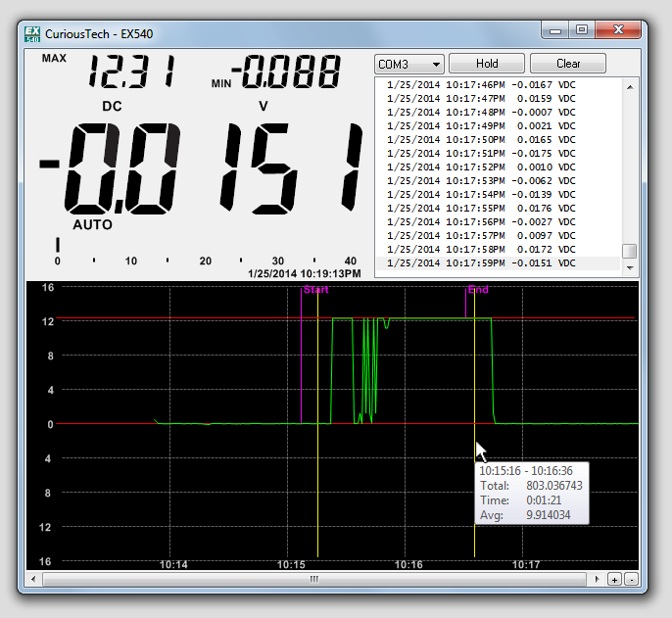Select log row 10:17:58PM 0.0172 VDC
Image resolution: width=672 pixels, height=618 pixels.
pyautogui.click(x=498, y=250)
